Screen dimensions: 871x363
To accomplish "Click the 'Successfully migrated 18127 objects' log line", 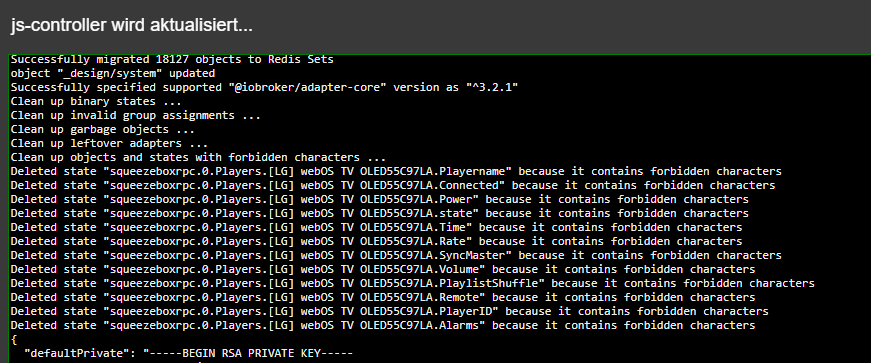I will tap(172, 59).
